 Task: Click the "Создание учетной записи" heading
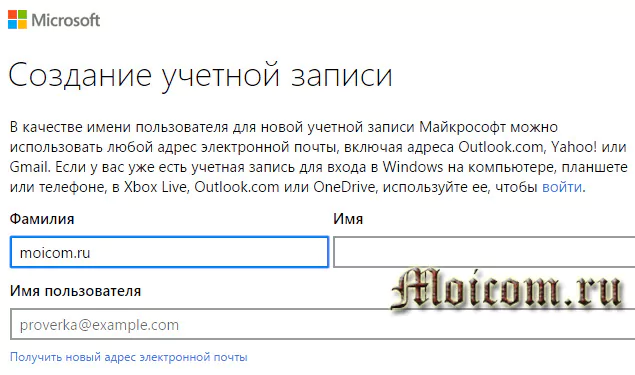click(200, 76)
